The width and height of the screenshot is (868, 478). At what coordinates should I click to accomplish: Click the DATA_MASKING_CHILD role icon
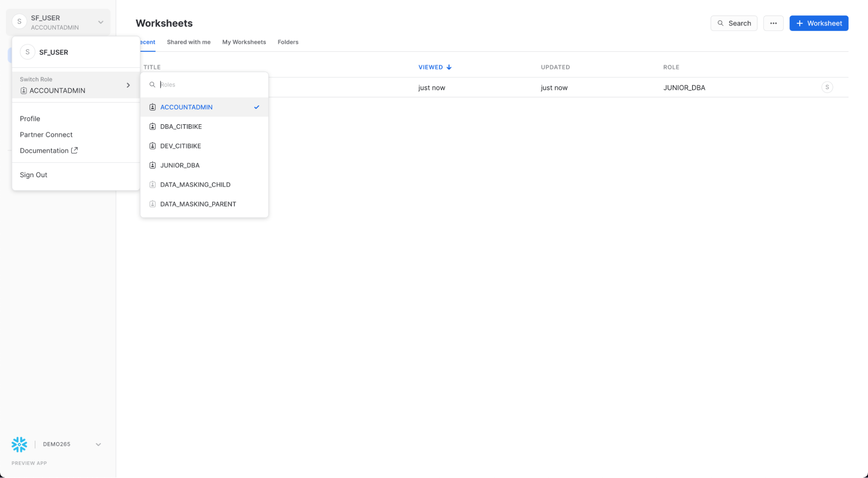(152, 184)
